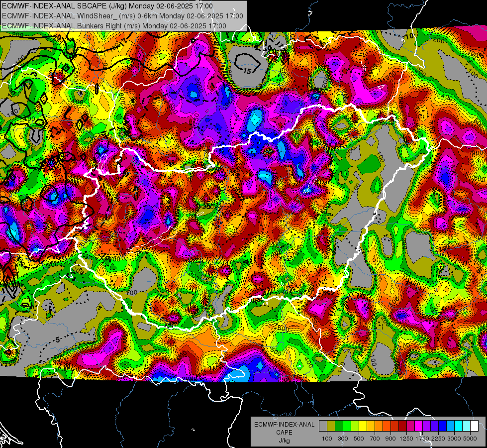This screenshot has width=487, height=448.
Task: Click legend tick label 5000
Action: tap(470, 439)
